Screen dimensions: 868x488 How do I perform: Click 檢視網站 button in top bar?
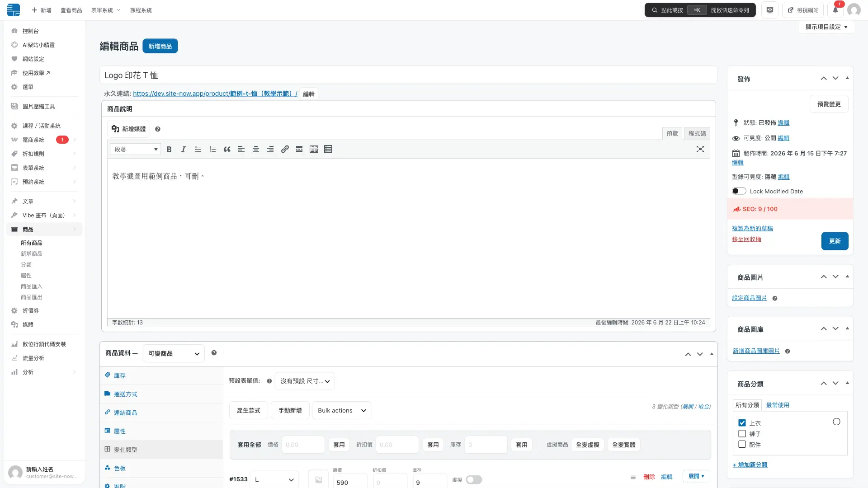coord(803,10)
